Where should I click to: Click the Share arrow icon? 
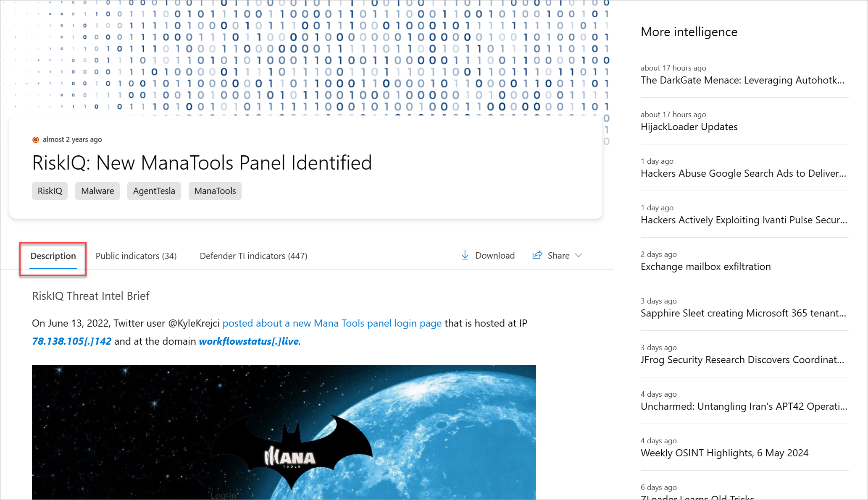(537, 255)
